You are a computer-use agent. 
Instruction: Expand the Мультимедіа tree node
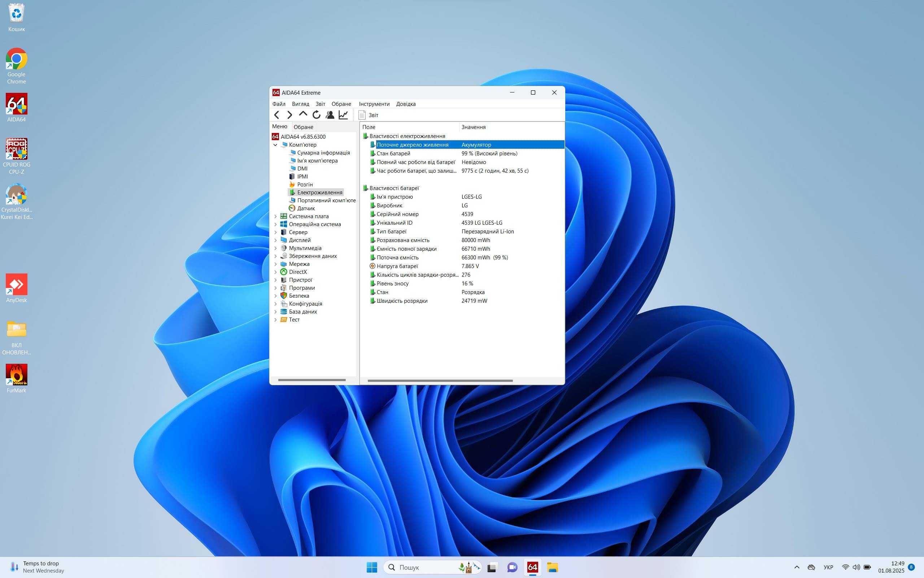click(275, 248)
